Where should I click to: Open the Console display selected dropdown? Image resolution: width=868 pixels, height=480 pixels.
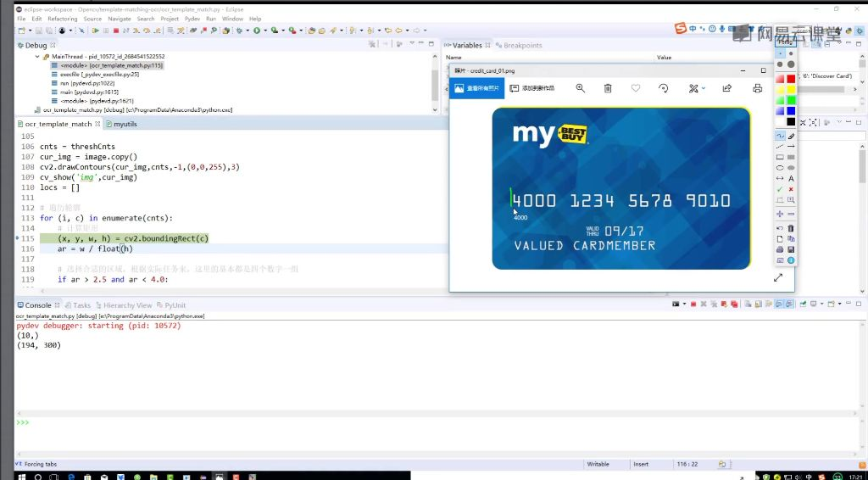pos(822,304)
